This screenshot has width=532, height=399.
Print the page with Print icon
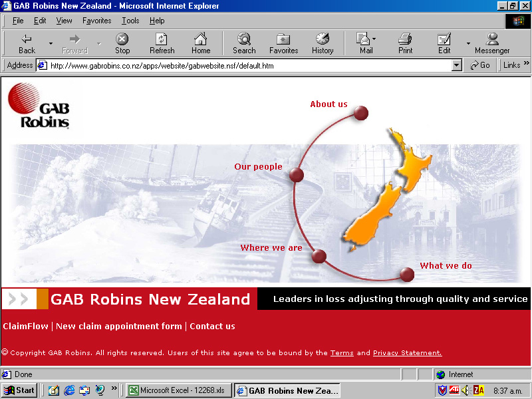(x=405, y=43)
